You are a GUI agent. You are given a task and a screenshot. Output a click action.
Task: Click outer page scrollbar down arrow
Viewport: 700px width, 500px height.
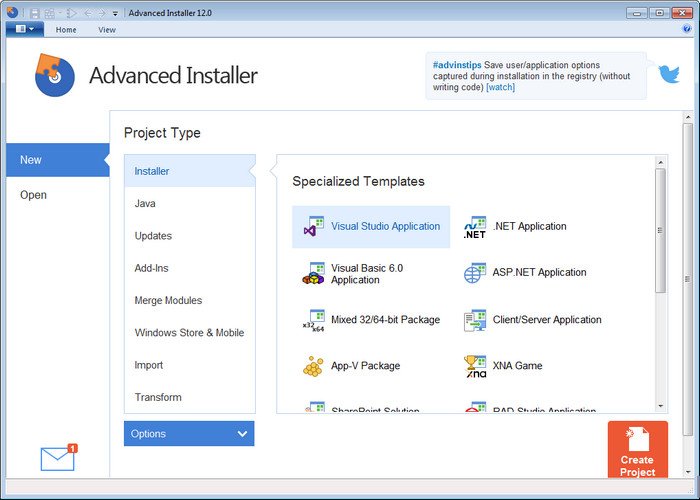688,472
